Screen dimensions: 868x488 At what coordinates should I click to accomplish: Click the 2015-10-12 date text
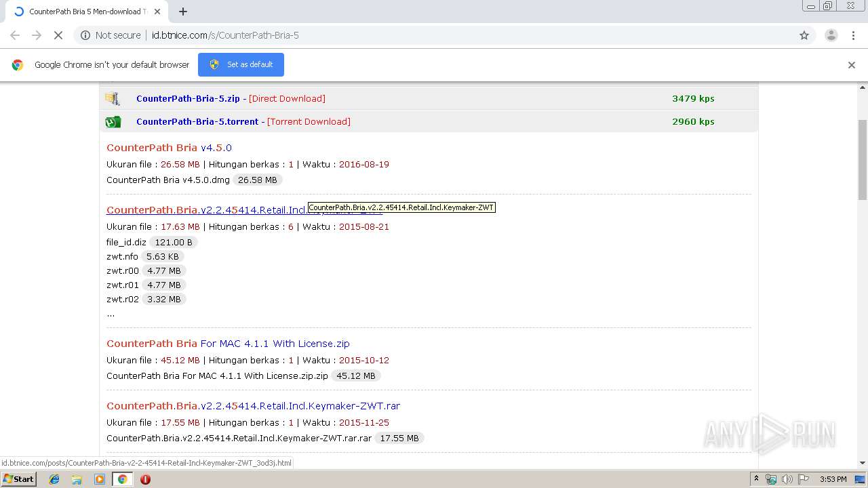[x=364, y=361]
